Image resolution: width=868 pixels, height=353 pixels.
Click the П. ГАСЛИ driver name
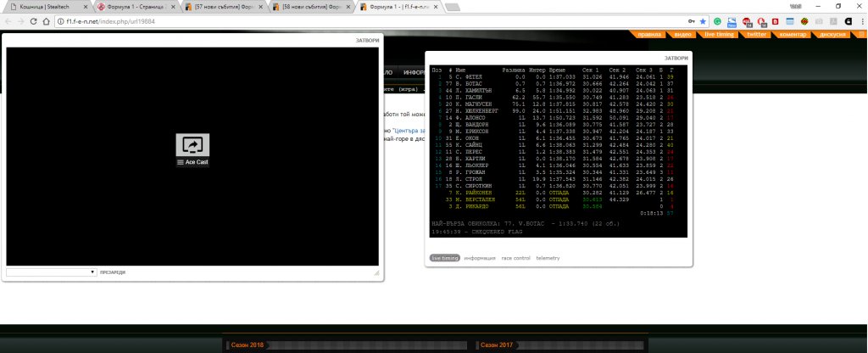click(x=469, y=97)
